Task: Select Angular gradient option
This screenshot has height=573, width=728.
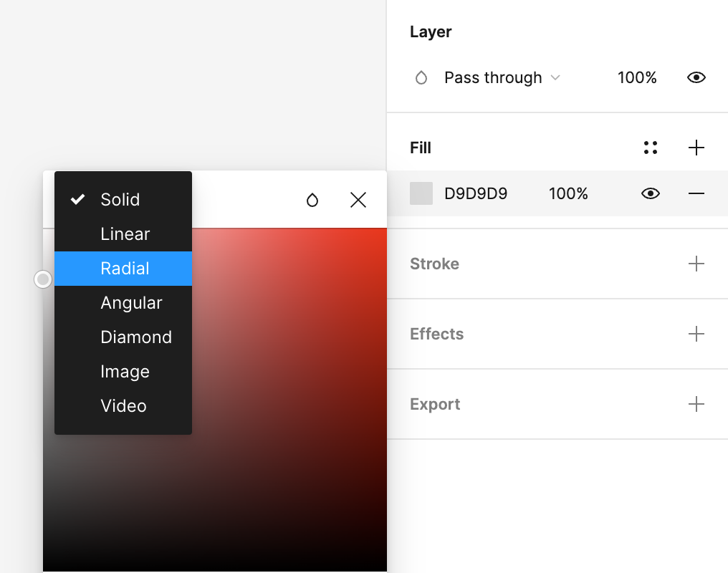Action: pos(123,302)
